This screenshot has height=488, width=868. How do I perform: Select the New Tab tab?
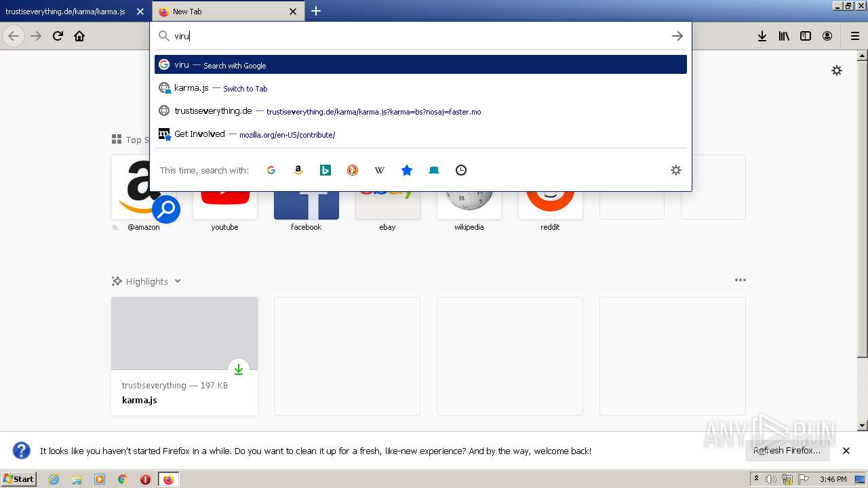point(220,12)
